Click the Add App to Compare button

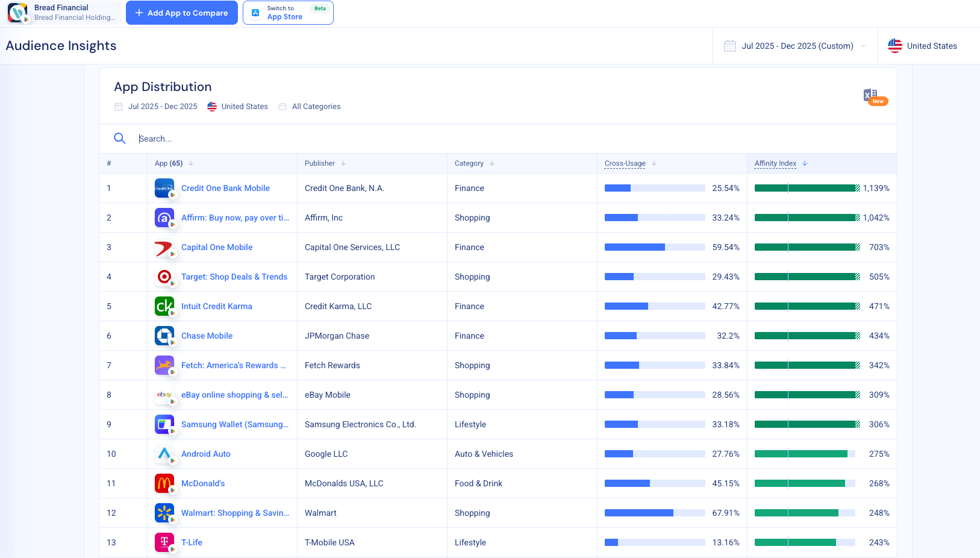[181, 12]
